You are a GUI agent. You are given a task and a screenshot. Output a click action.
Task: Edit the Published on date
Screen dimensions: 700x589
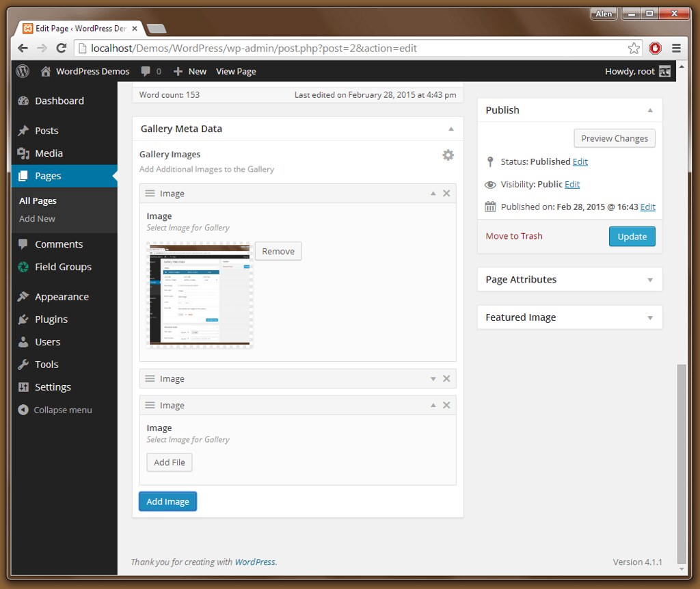(x=648, y=207)
